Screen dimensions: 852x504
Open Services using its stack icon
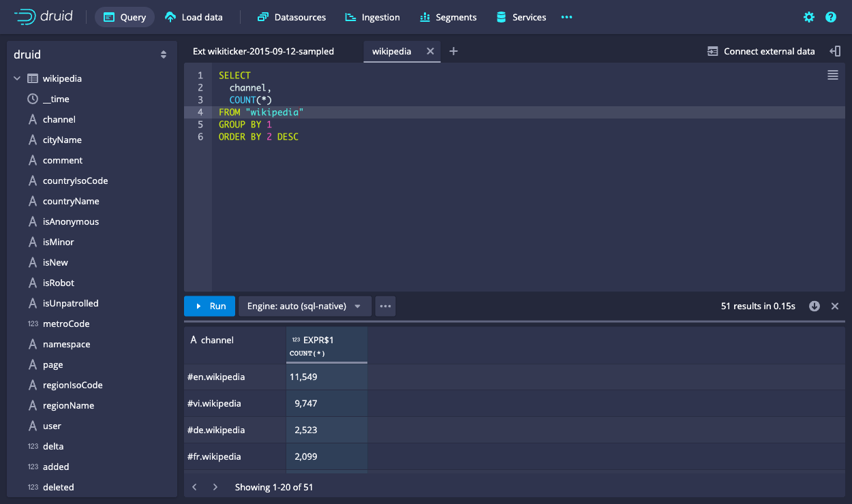(500, 17)
